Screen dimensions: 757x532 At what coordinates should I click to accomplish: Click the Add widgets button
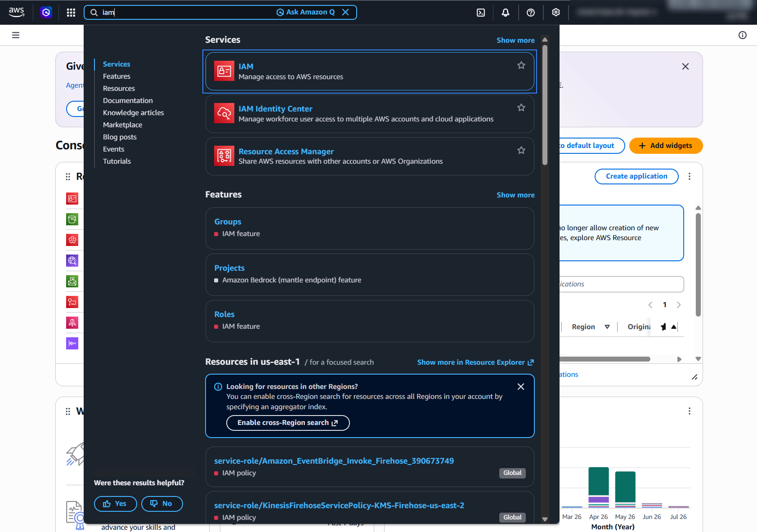[x=666, y=146]
